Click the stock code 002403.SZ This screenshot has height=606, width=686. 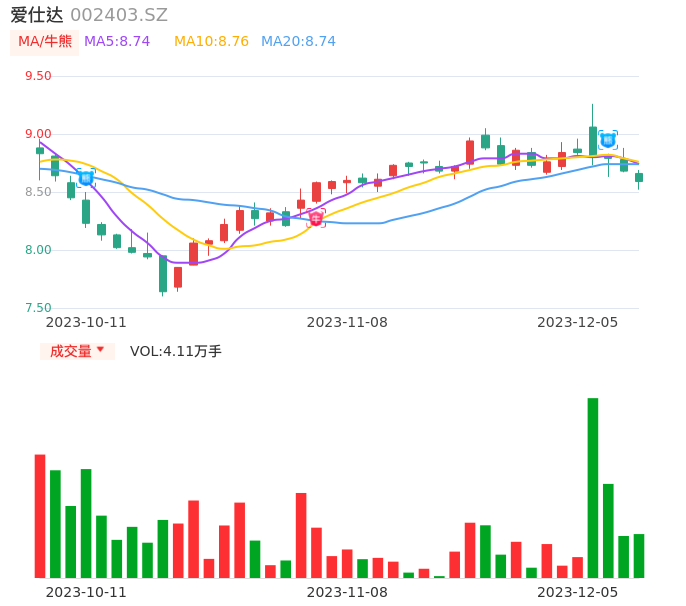click(x=119, y=15)
